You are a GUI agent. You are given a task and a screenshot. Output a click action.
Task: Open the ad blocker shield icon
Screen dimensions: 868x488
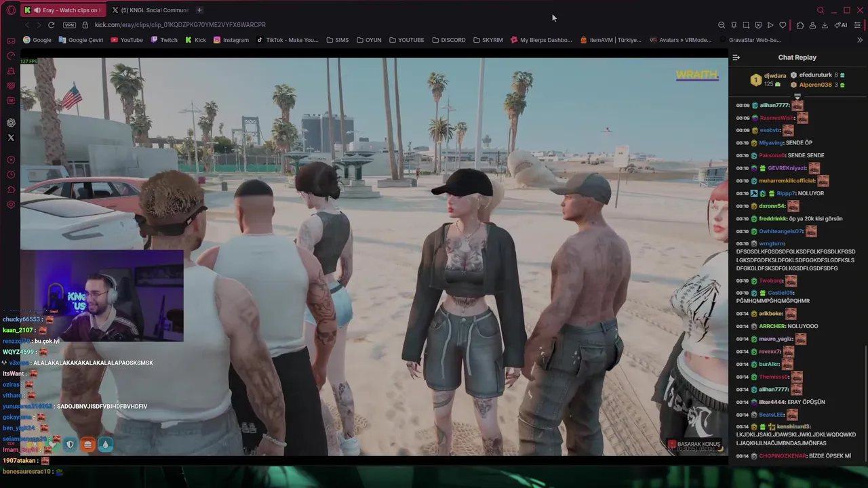click(x=758, y=25)
